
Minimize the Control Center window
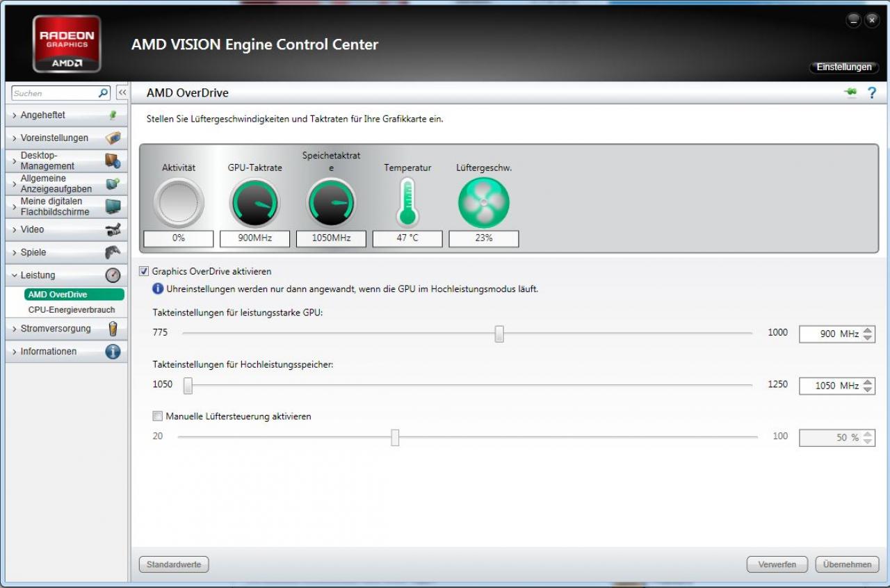click(x=853, y=21)
